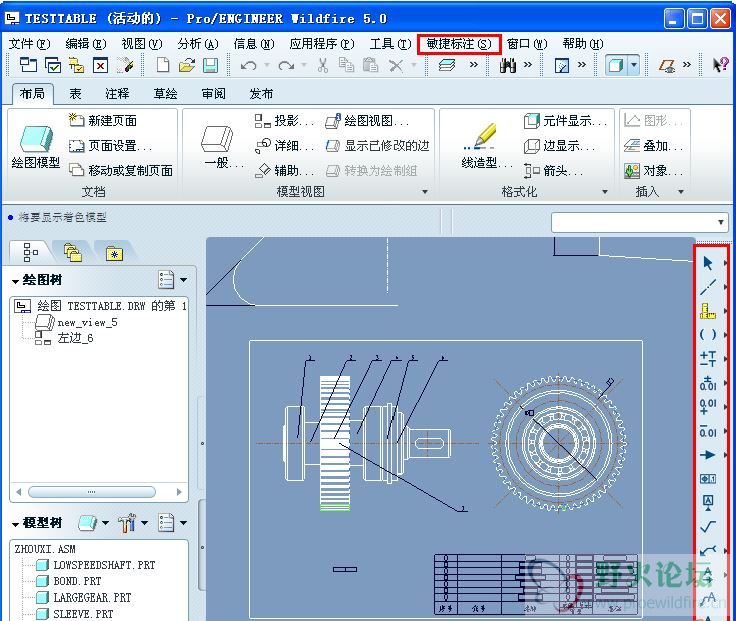Image resolution: width=736 pixels, height=621 pixels.
Task: Collapse the Drawing Tree section
Action: coord(15,281)
